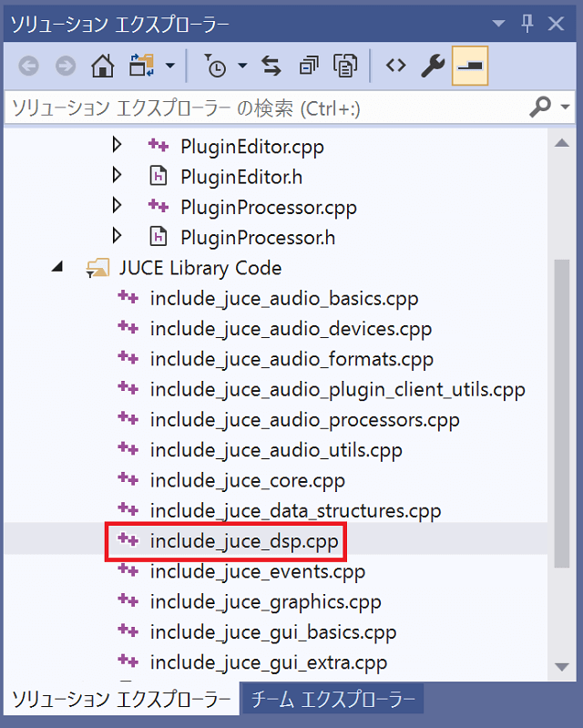The image size is (583, 728).
Task: Switch between solution and folder views icon
Action: tap(141, 66)
